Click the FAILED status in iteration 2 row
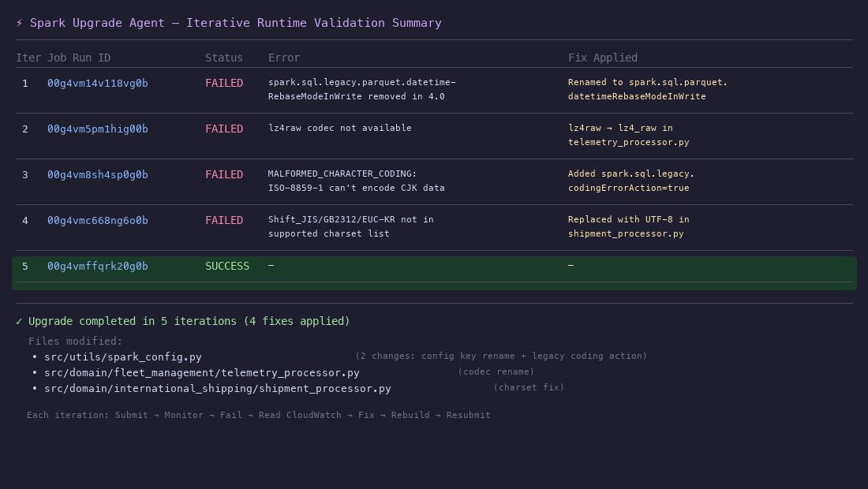868x489 pixels. click(224, 129)
